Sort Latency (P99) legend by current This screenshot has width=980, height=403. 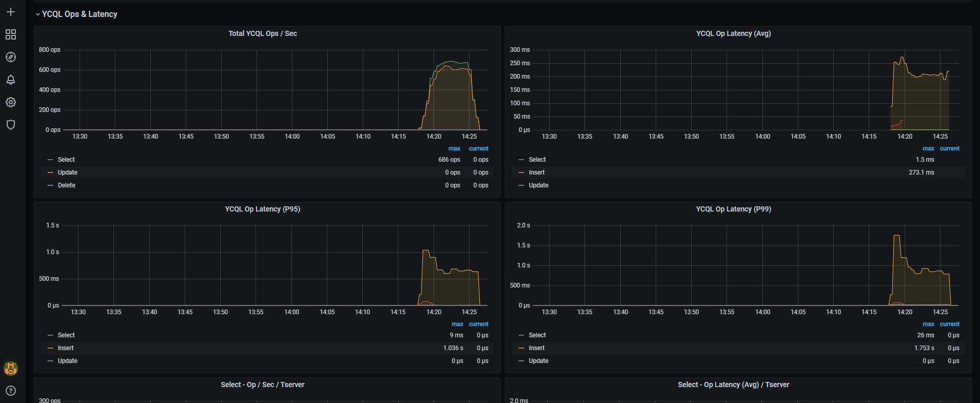point(950,324)
